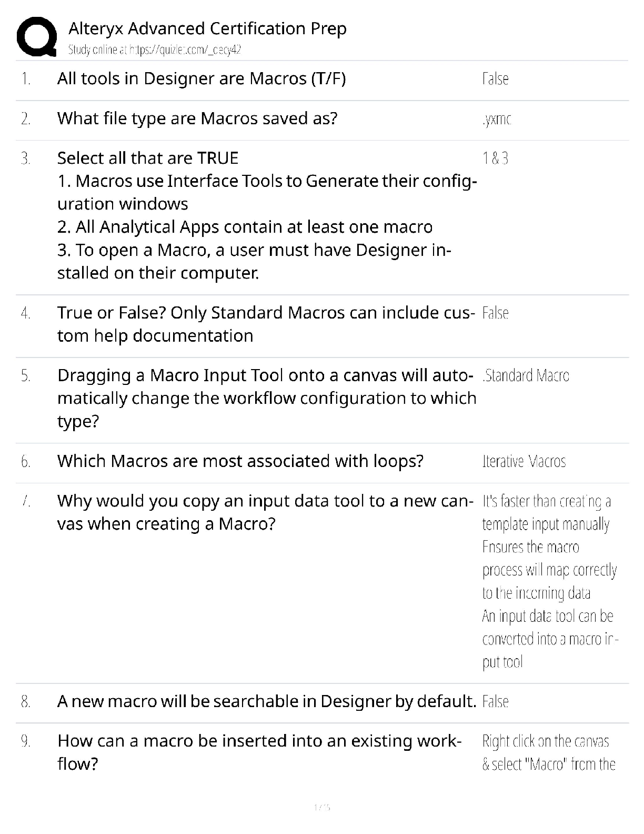Select question about Macros associated with loops
This screenshot has width=644, height=834.
pos(240,461)
